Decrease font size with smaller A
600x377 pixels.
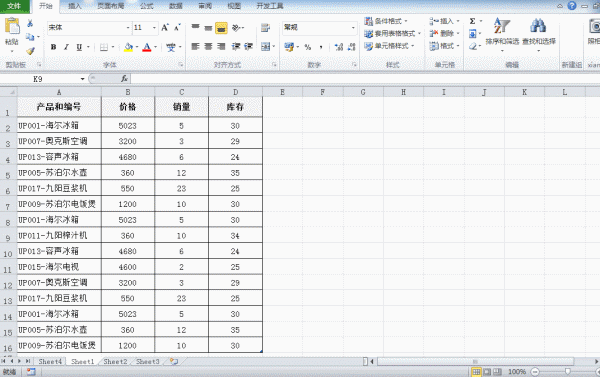177,28
